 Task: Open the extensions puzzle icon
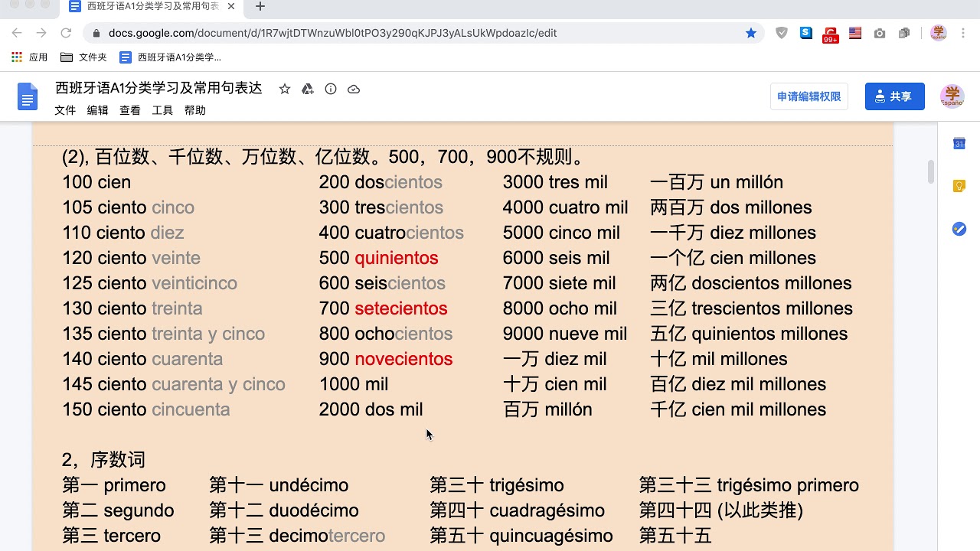pos(904,33)
